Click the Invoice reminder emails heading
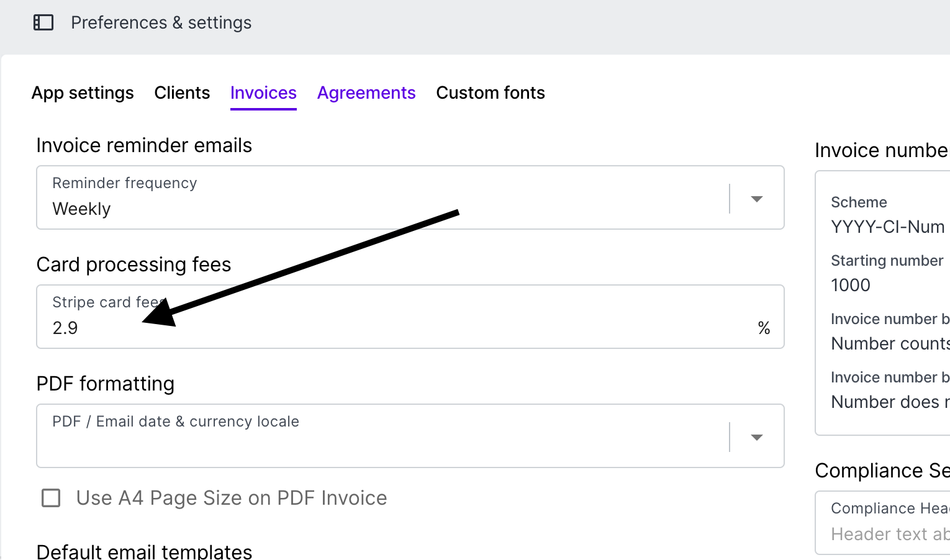The height and width of the screenshot is (560, 950). coord(144,145)
